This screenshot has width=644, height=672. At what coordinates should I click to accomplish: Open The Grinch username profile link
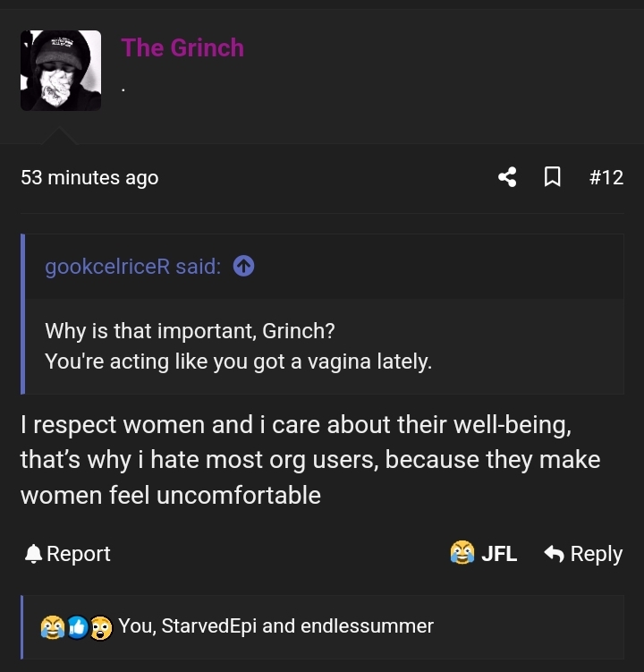[x=182, y=47]
